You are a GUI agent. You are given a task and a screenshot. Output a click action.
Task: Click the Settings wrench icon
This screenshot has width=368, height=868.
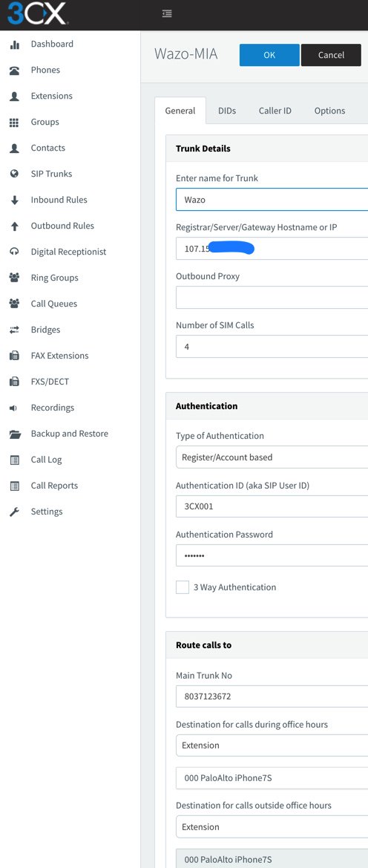(15, 512)
